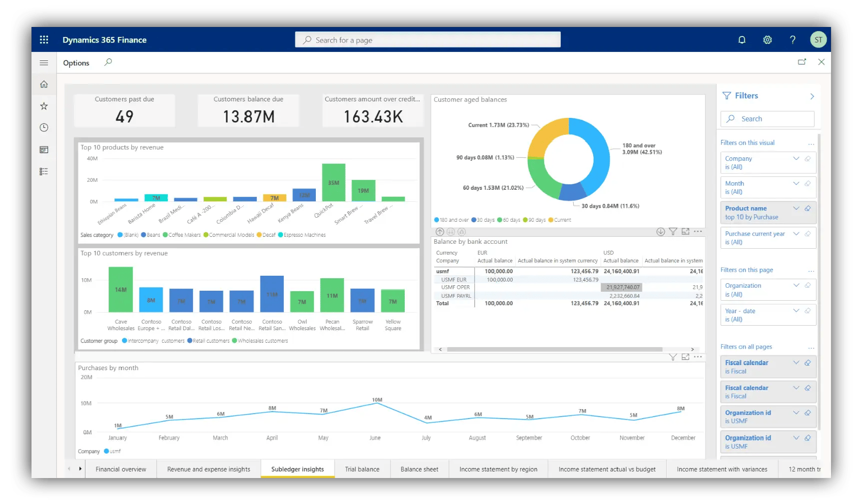Select the Home icon in the left sidebar
This screenshot has width=862, height=504.
coord(44,84)
